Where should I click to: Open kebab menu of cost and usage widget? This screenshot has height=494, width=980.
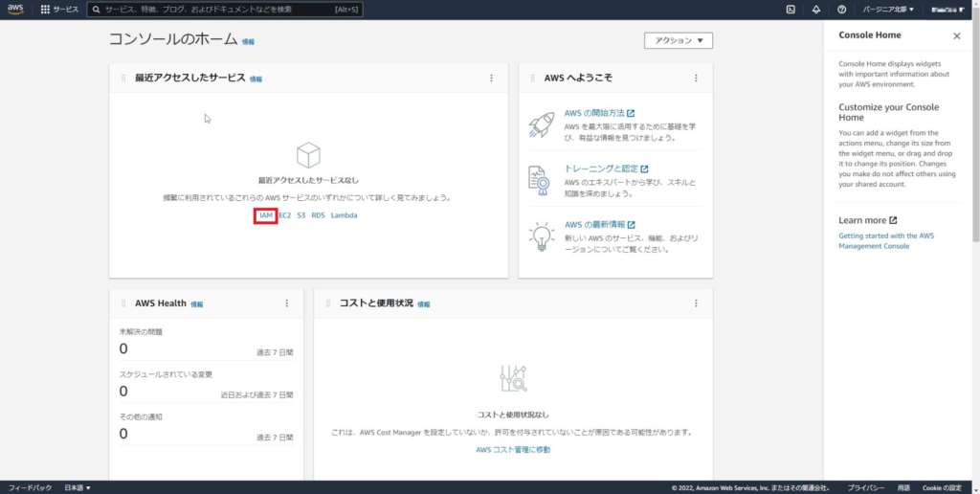tap(696, 303)
